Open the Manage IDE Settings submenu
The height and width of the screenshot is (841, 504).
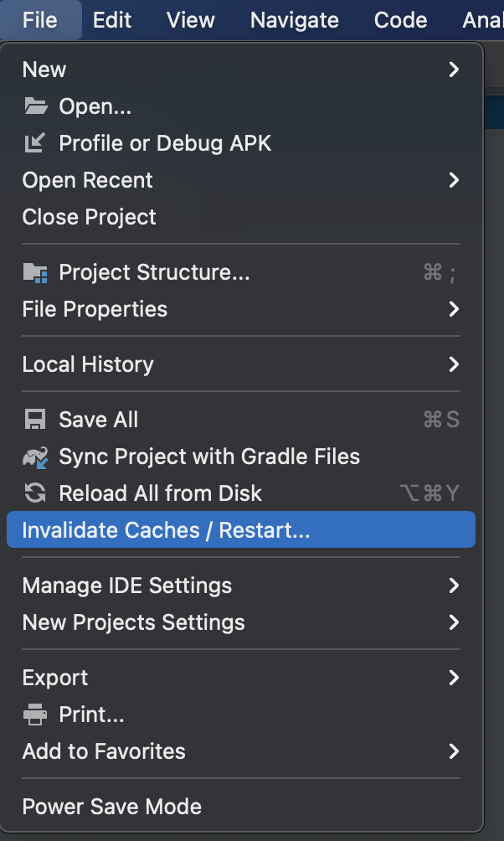127,586
